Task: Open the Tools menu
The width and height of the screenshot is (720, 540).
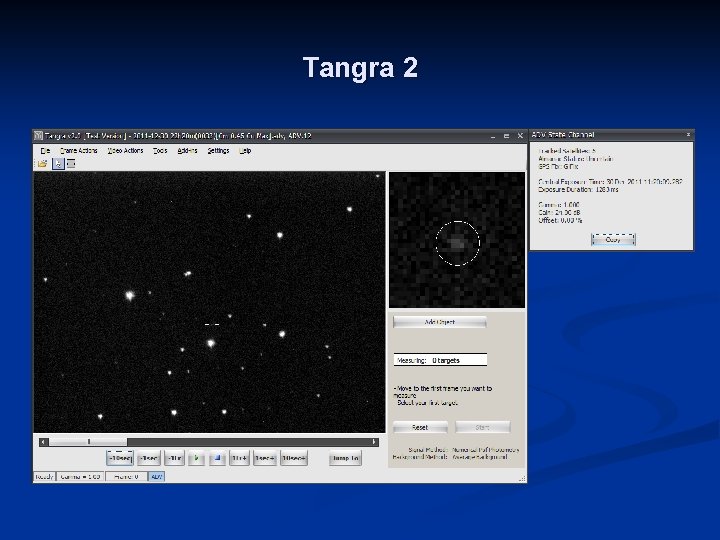Action: (x=160, y=151)
